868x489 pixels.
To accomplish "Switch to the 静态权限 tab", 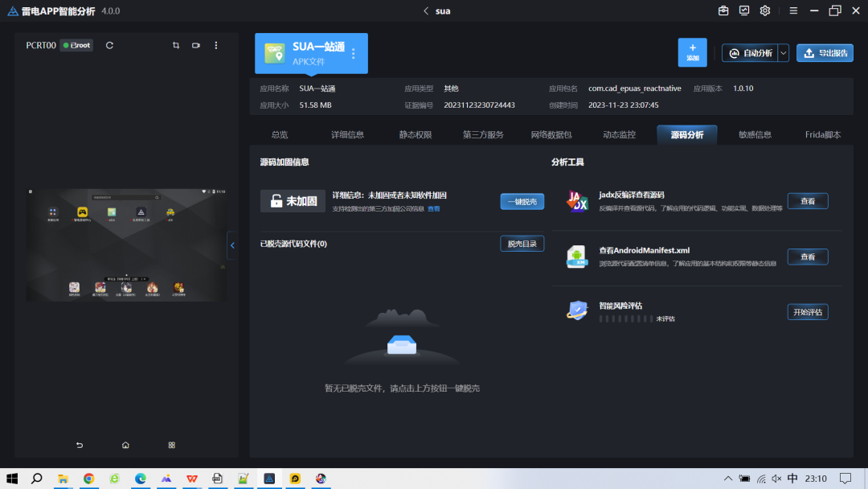I will (x=416, y=134).
